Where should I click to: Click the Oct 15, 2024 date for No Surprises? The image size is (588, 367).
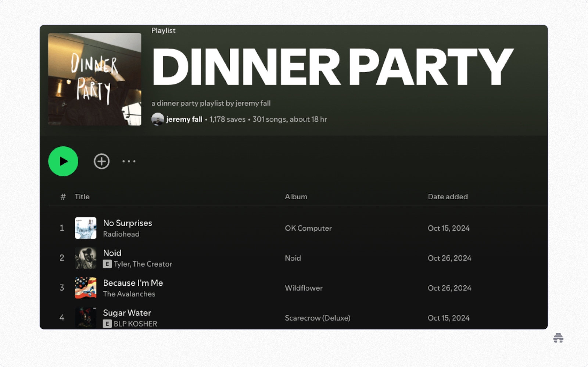pos(449,228)
